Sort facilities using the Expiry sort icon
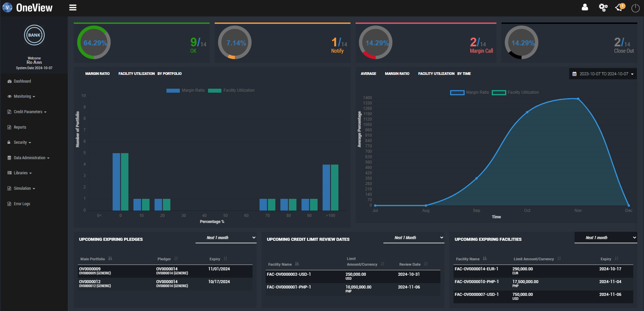Viewport: 644px width, 311px height. [x=617, y=259]
